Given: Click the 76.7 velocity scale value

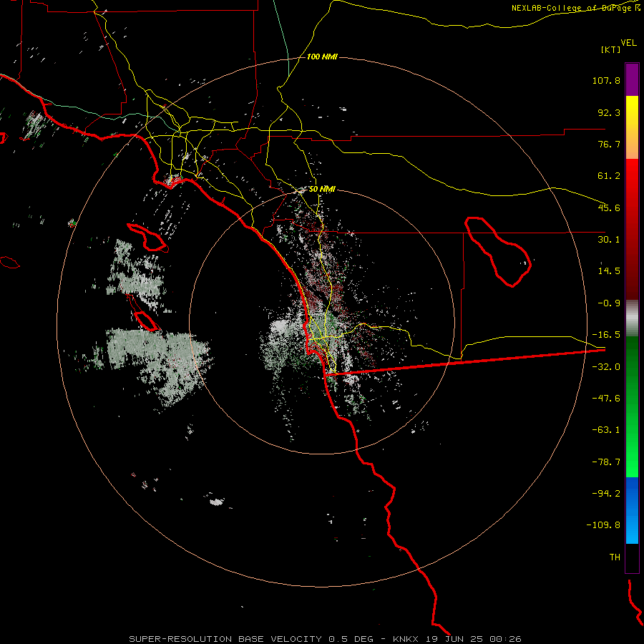Looking at the screenshot, I should click(609, 144).
